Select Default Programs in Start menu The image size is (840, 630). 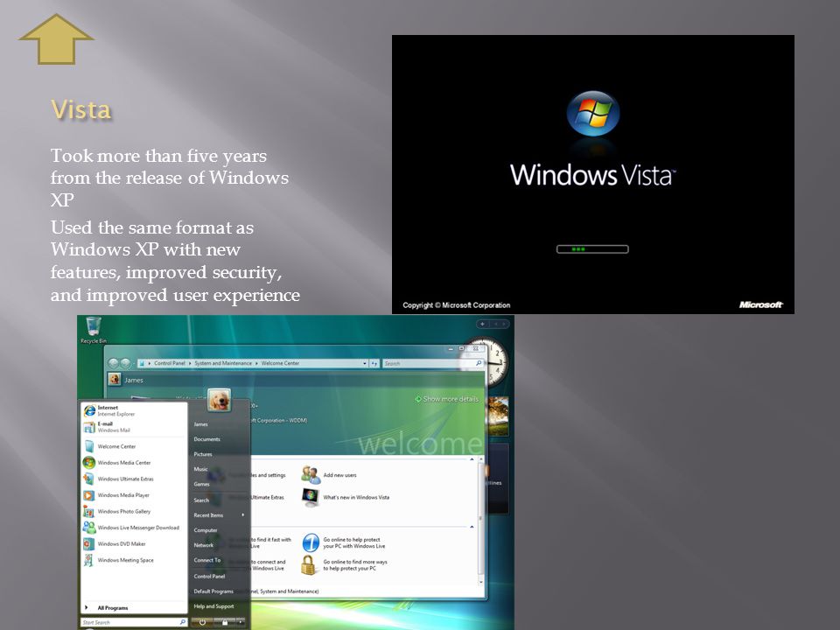point(213,591)
